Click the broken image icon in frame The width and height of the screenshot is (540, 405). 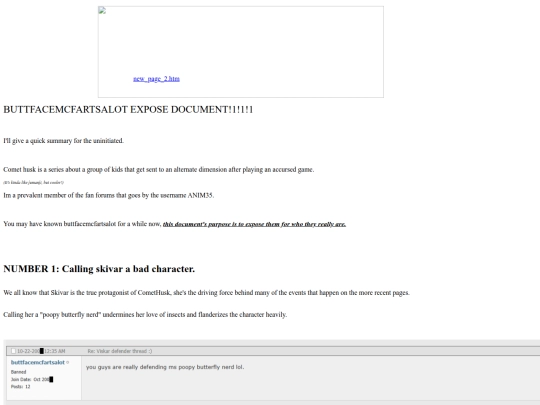coord(102,10)
